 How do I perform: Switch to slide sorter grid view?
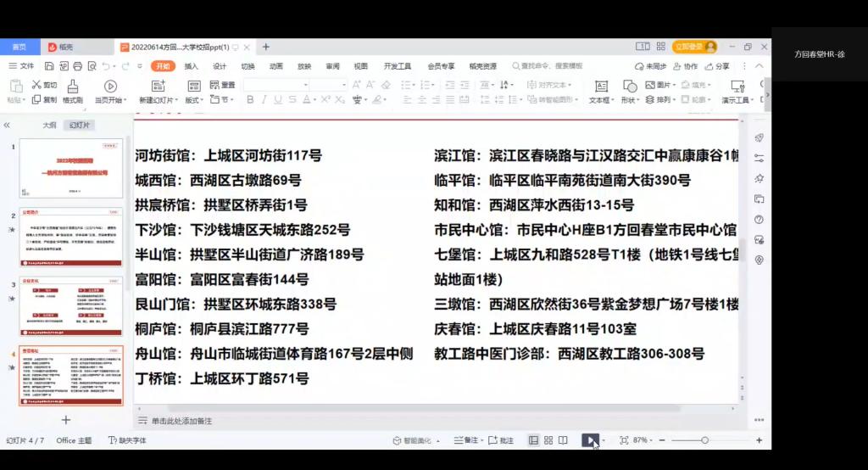548,440
